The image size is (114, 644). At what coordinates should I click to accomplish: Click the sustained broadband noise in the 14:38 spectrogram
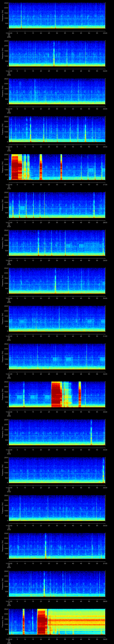(x=76, y=621)
